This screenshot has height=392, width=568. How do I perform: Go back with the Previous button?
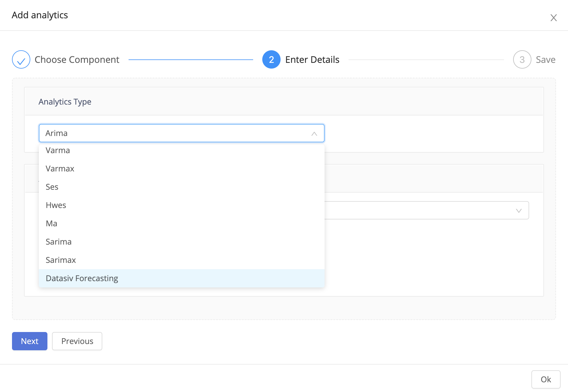77,341
